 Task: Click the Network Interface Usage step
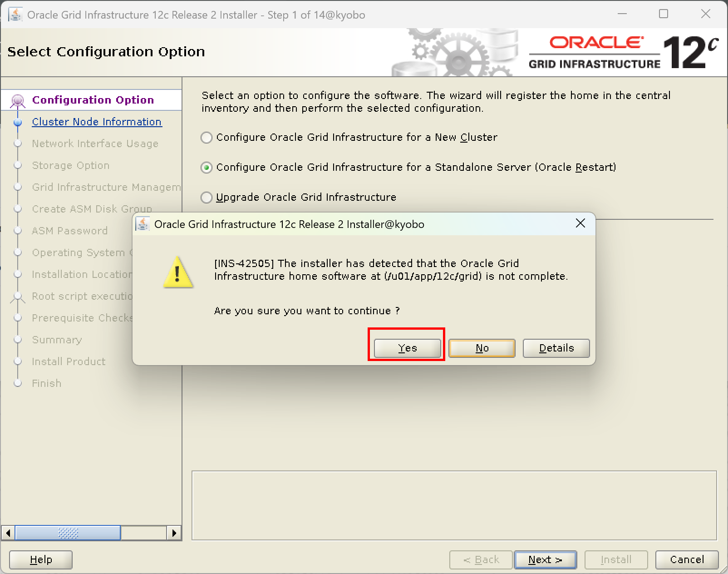(95, 143)
